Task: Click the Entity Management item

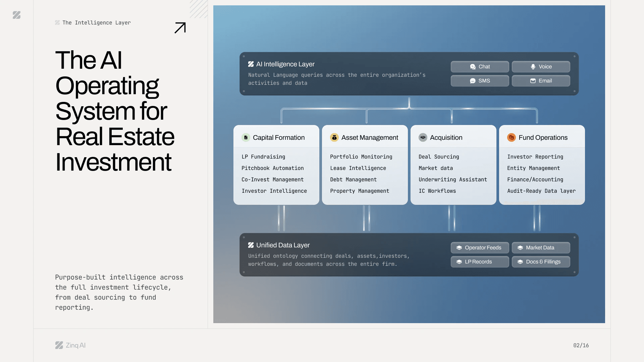Action: (x=534, y=168)
